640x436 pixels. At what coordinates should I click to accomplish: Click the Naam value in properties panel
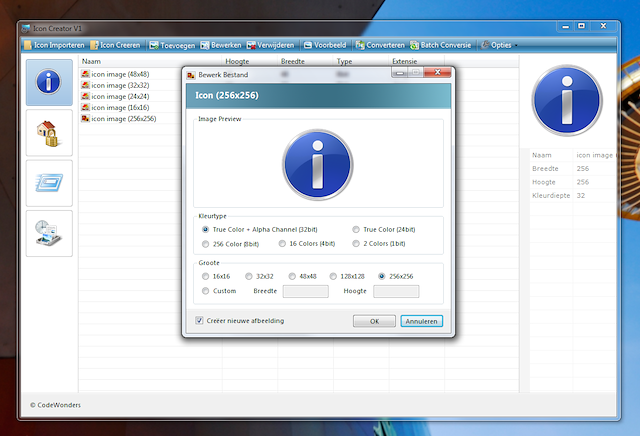(x=596, y=155)
